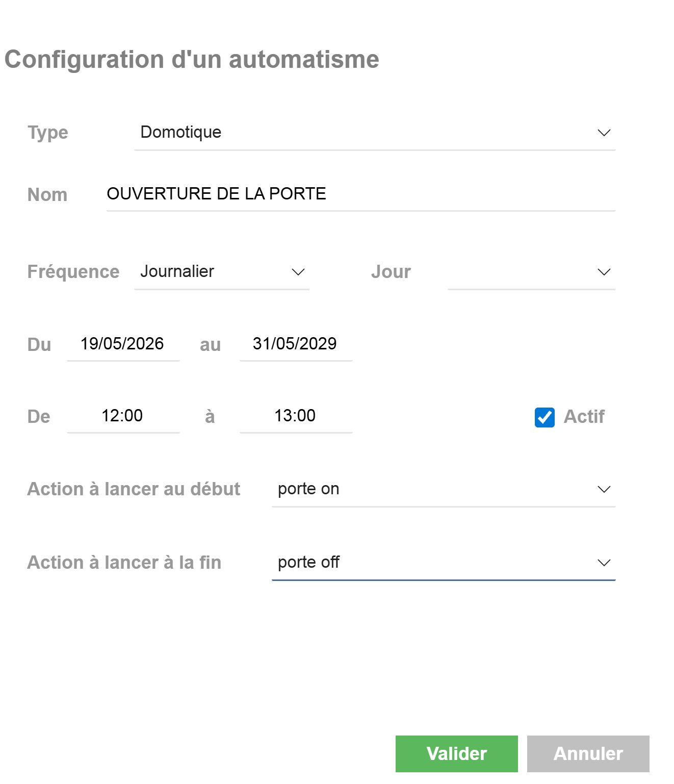The image size is (674, 784).
Task: Edit the Nom field OUVERTURE DE LA PORTE
Action: tap(361, 194)
